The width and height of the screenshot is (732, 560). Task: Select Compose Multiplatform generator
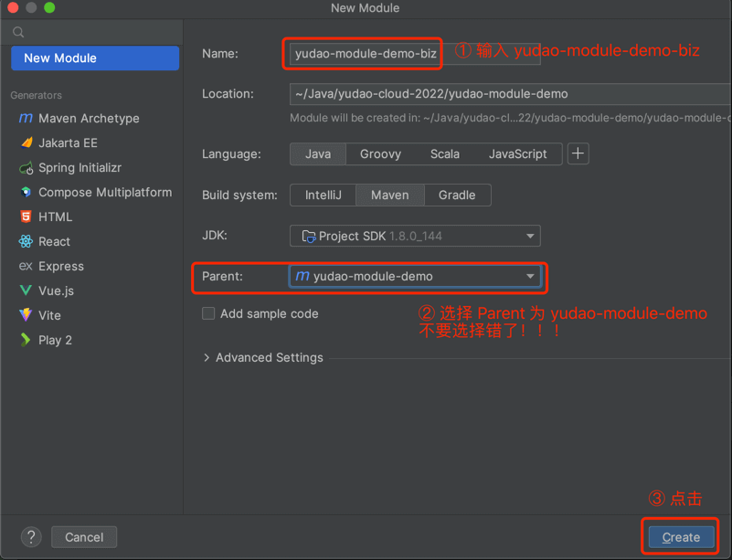tap(104, 193)
